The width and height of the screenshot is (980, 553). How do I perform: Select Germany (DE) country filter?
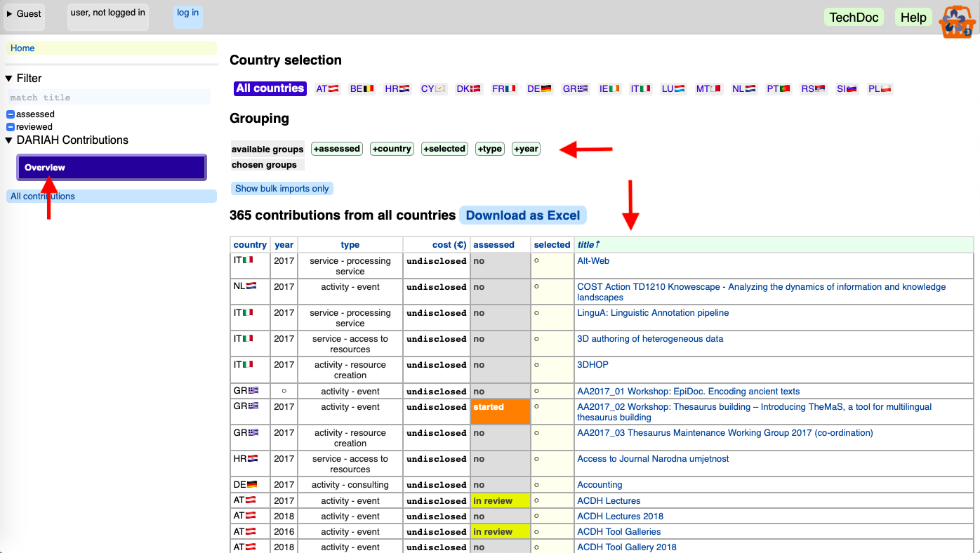[539, 88]
